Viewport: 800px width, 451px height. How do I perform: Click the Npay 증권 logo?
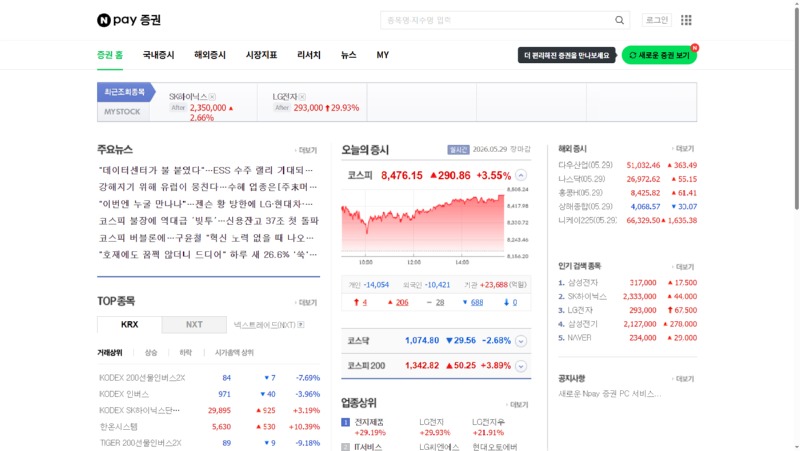129,20
